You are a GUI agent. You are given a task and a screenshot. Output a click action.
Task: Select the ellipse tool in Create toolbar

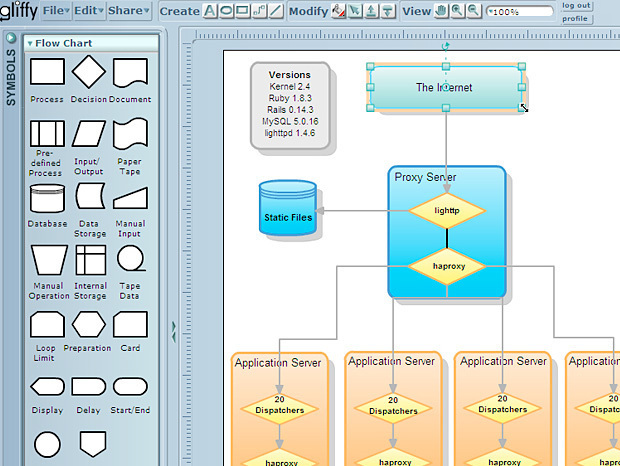click(227, 11)
